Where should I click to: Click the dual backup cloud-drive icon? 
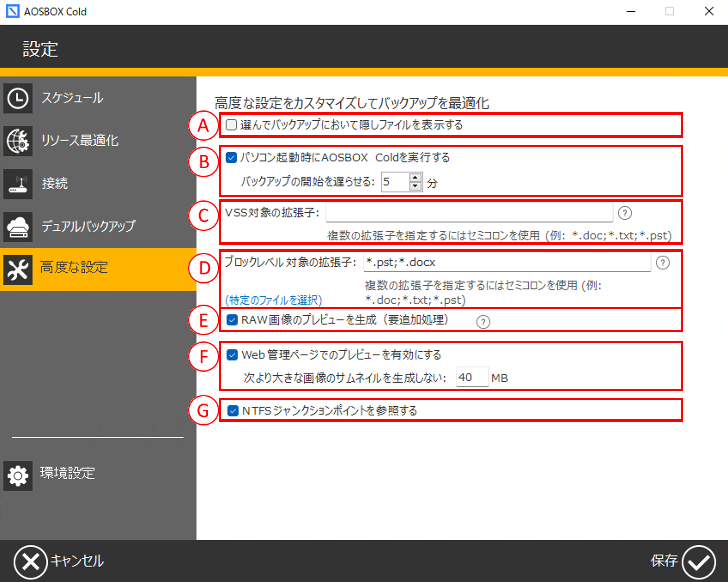[x=18, y=227]
